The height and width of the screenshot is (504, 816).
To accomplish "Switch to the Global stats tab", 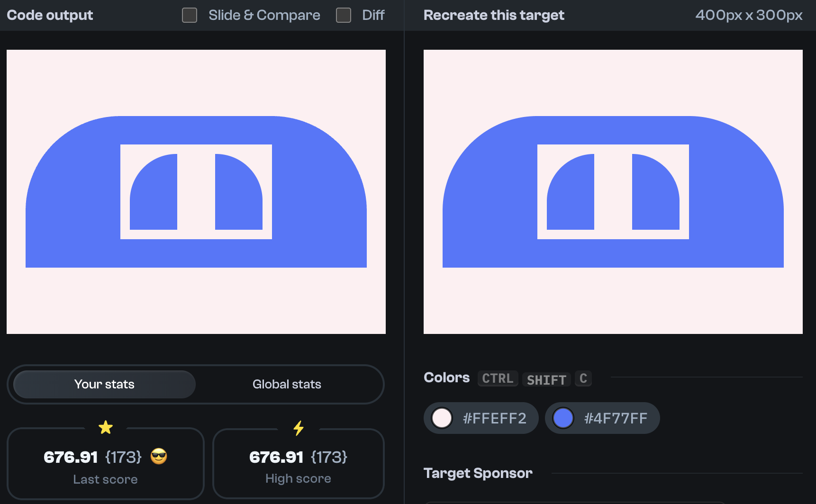I will (287, 384).
